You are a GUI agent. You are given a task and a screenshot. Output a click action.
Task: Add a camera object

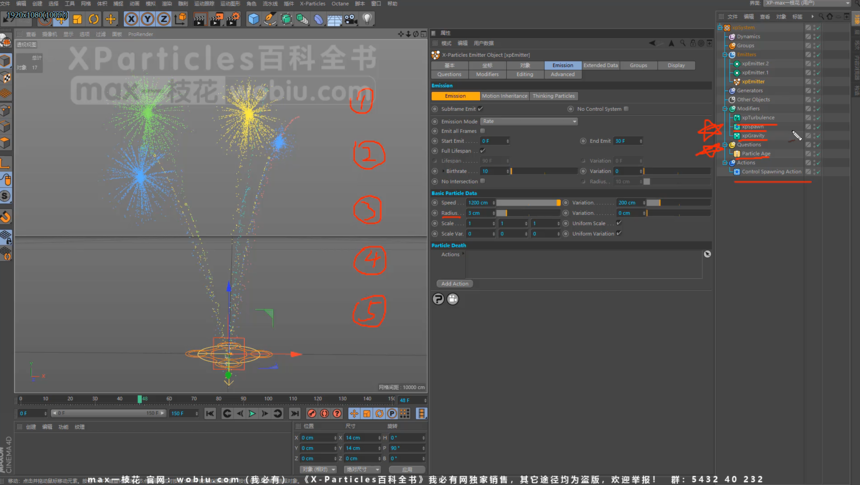tap(351, 19)
